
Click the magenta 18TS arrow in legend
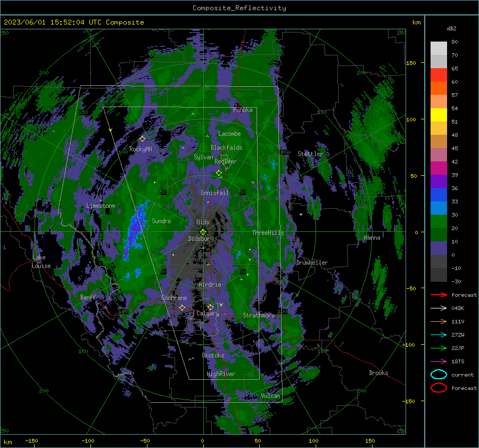[439, 362]
